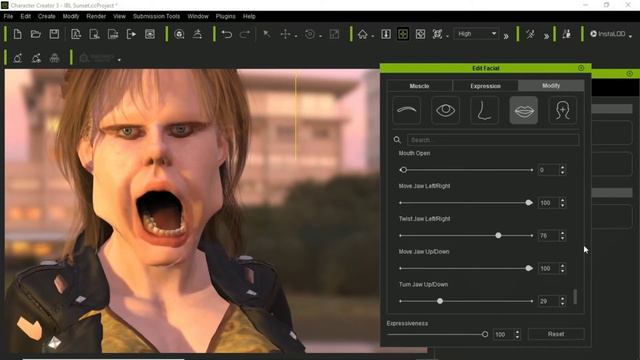
Task: Save the project with the floppy disk icon
Action: point(54,34)
